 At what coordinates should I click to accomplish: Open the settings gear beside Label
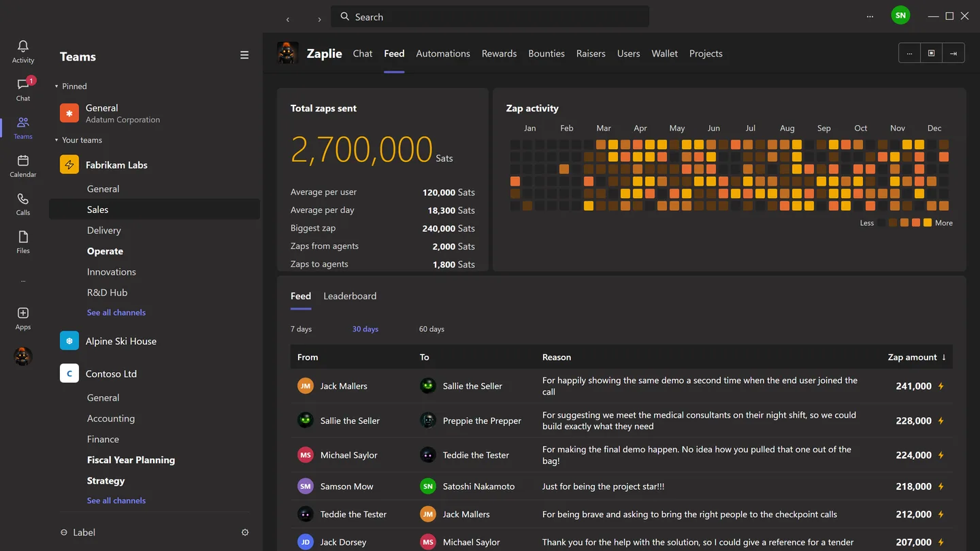(245, 533)
